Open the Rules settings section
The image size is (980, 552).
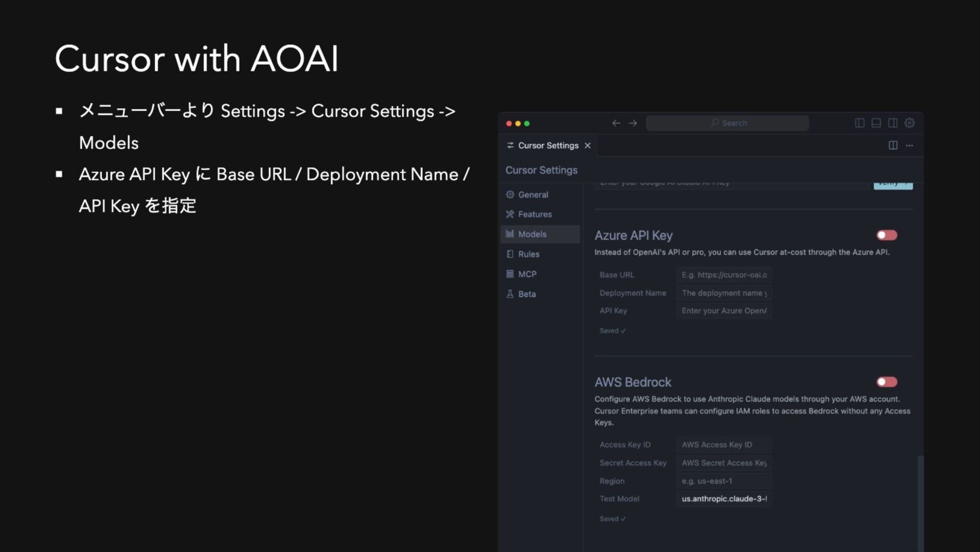pyautogui.click(x=528, y=254)
